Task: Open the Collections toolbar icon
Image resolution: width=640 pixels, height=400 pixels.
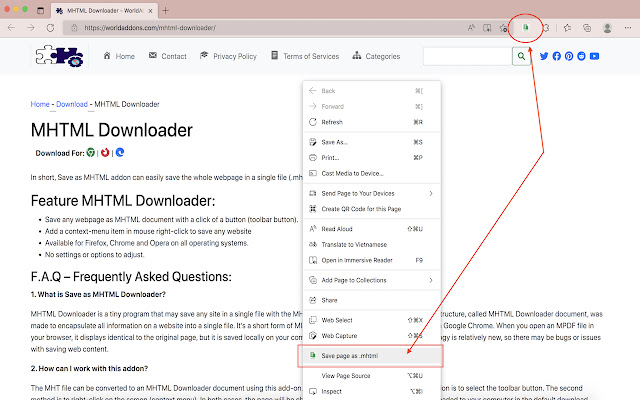Action: coord(587,28)
